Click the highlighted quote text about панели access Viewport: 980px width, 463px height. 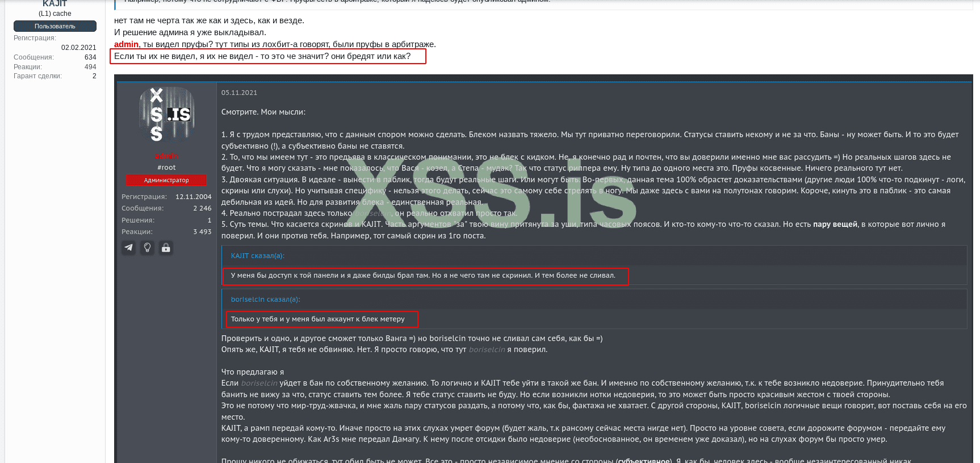(x=423, y=275)
